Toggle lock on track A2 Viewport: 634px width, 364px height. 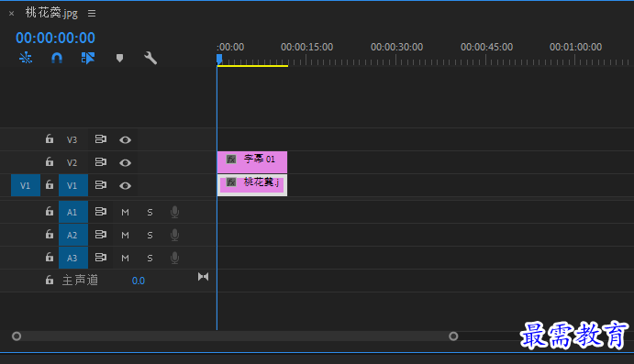[x=50, y=235]
